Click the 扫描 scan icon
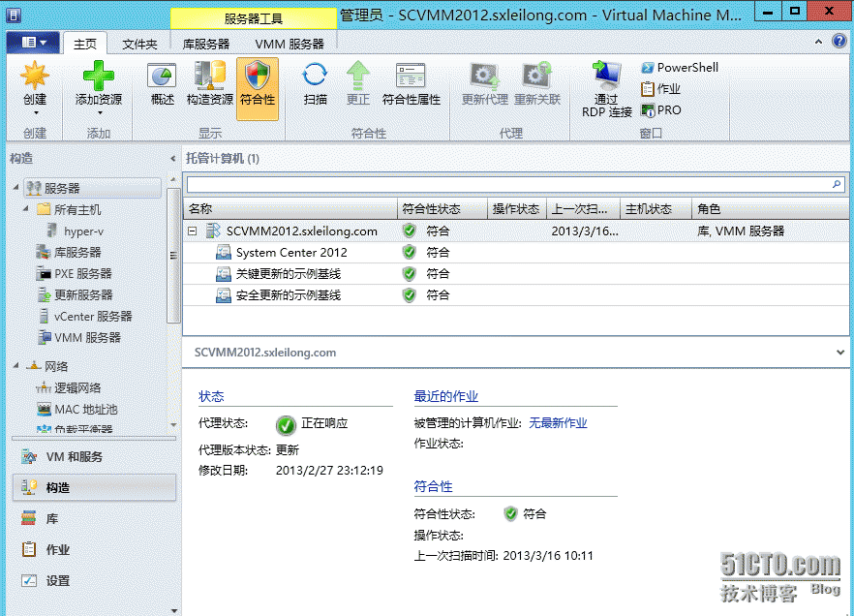Screen dimensions: 854x616 click(x=315, y=76)
